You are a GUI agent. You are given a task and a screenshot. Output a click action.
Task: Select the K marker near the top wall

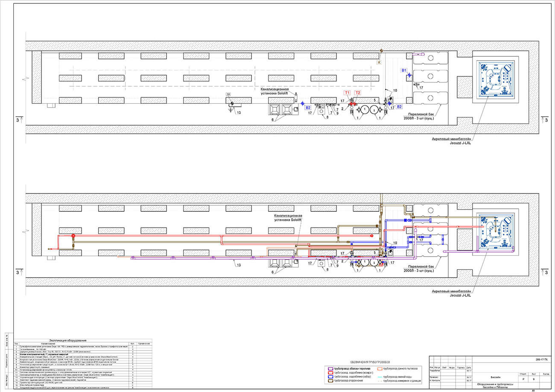tap(378, 62)
